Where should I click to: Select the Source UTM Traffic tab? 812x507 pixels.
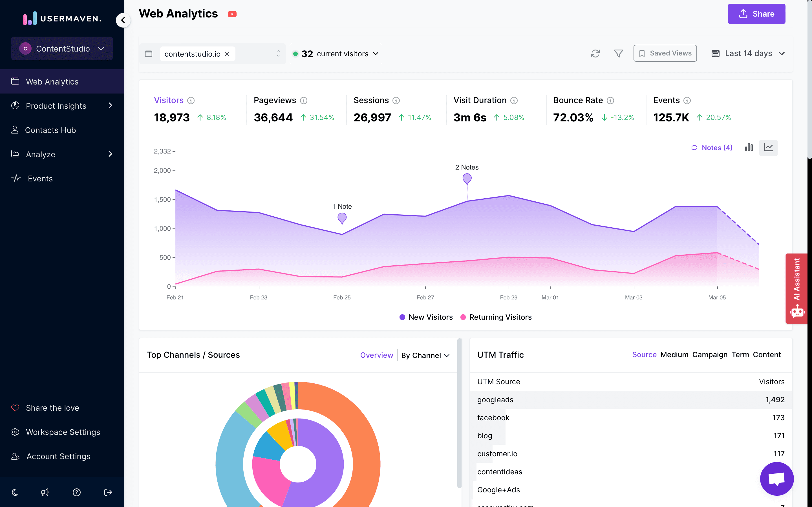pos(644,355)
